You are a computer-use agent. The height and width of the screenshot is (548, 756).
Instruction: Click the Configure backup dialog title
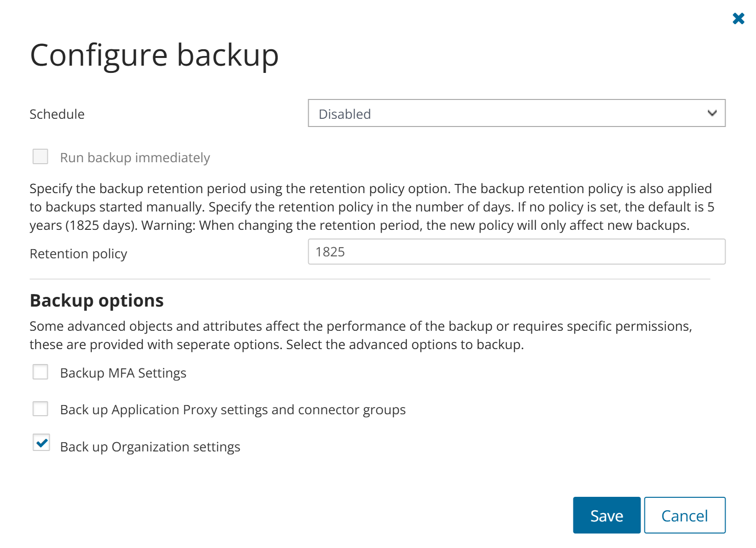click(154, 55)
